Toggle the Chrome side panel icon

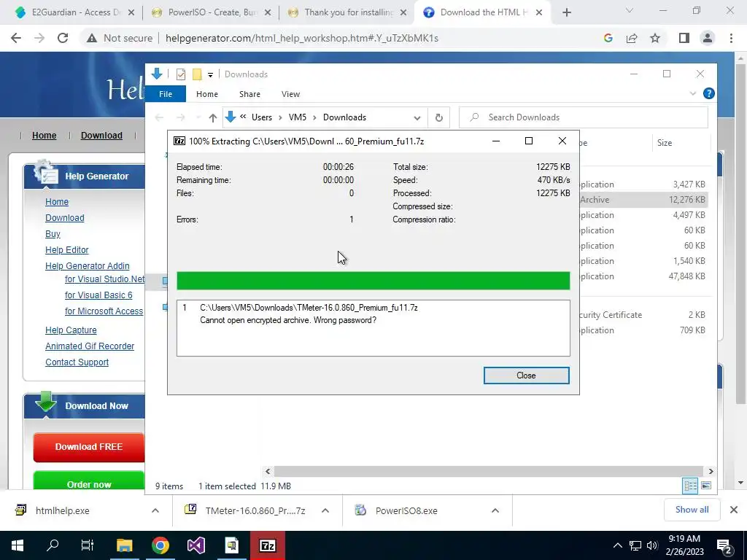point(684,38)
